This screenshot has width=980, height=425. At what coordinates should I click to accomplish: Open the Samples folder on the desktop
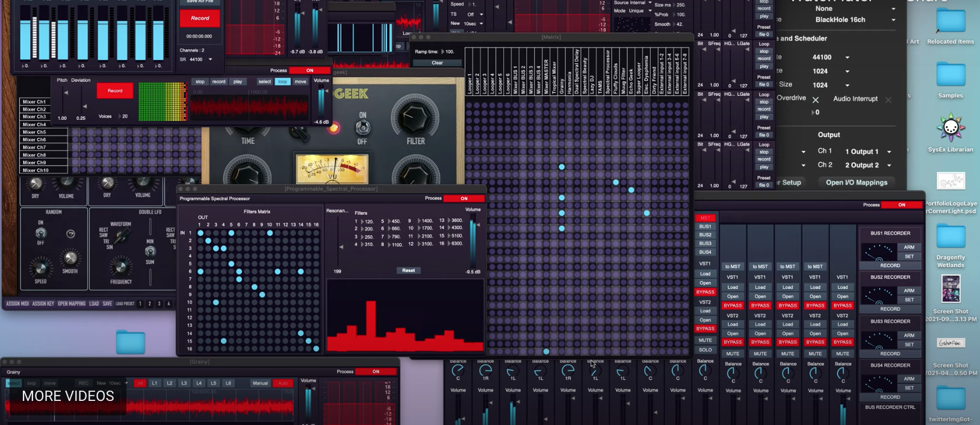[951, 75]
